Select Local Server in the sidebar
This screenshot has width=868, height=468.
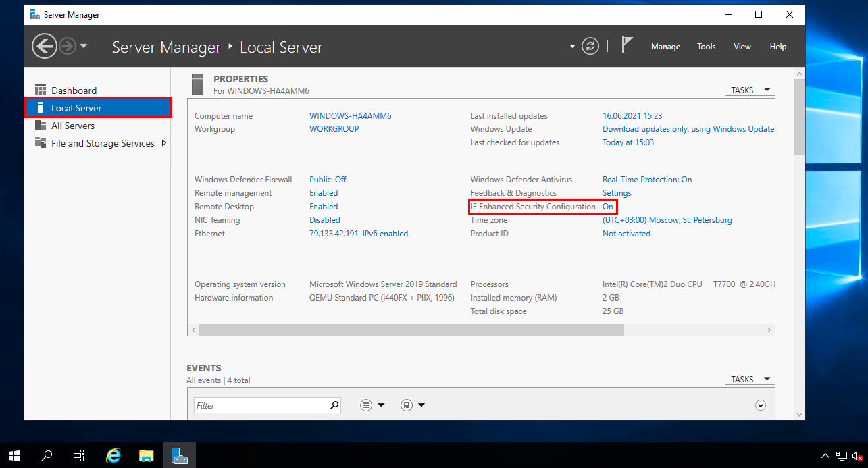point(97,108)
